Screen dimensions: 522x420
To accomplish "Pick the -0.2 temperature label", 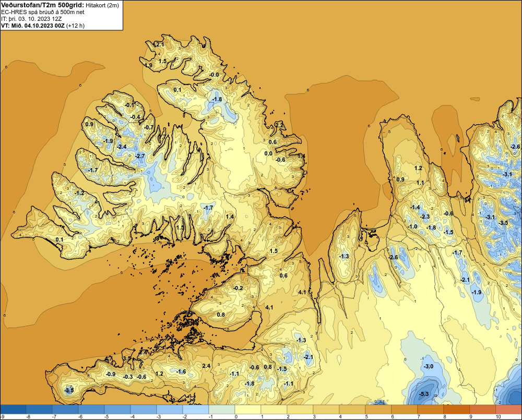I will click(239, 288).
